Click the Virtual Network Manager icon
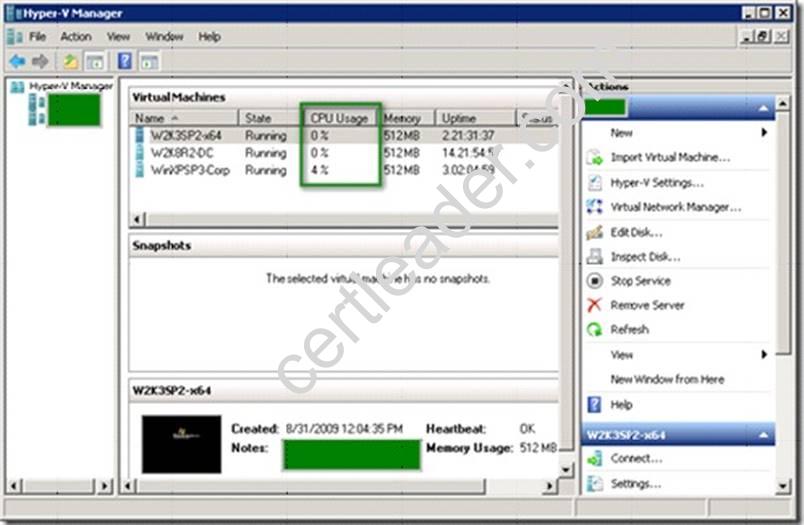Viewport: 804px width, 525px height. click(594, 207)
